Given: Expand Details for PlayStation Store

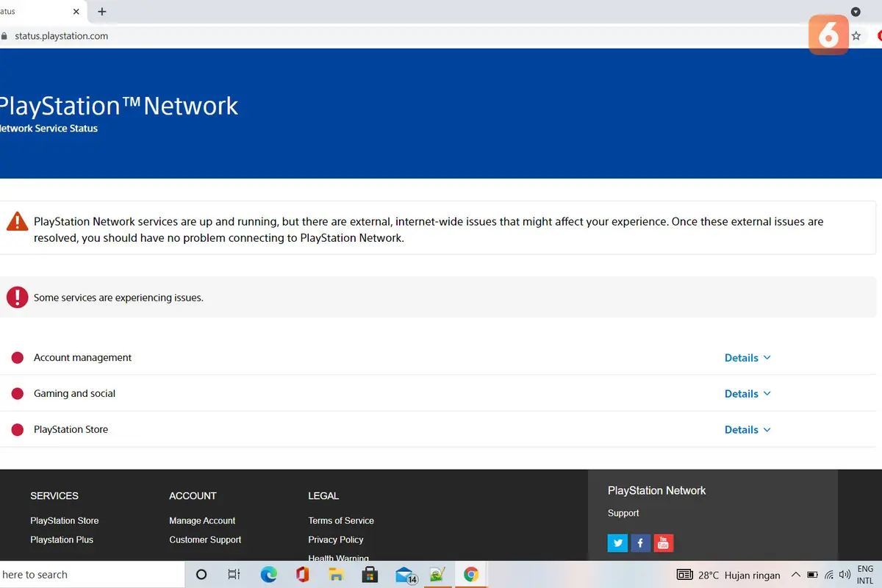Looking at the screenshot, I should tap(747, 430).
